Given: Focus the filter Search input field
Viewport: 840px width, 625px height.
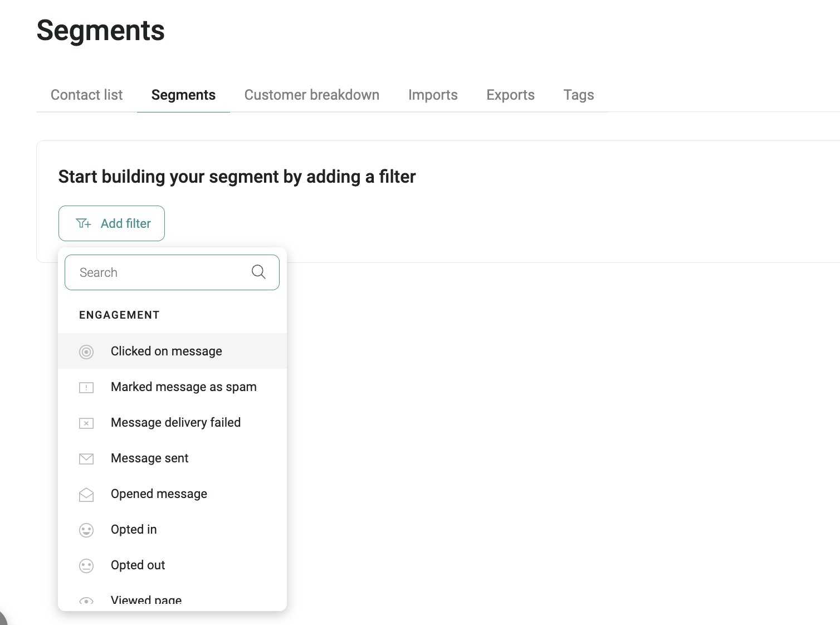Looking at the screenshot, I should pyautogui.click(x=172, y=272).
